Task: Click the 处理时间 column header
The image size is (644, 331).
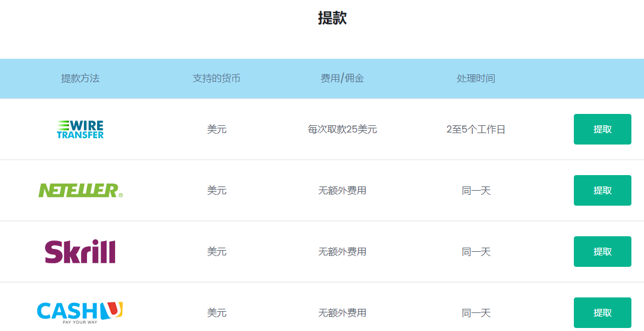Action: pyautogui.click(x=476, y=79)
